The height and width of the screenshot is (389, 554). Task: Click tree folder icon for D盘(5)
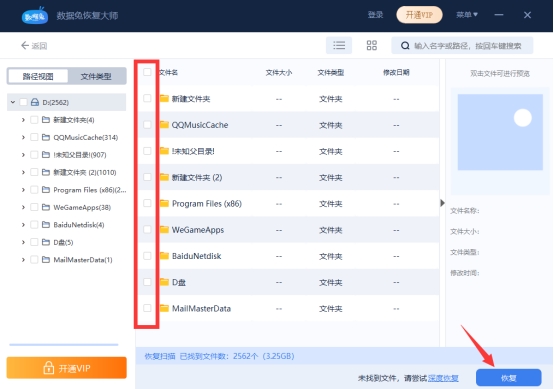[x=46, y=242]
